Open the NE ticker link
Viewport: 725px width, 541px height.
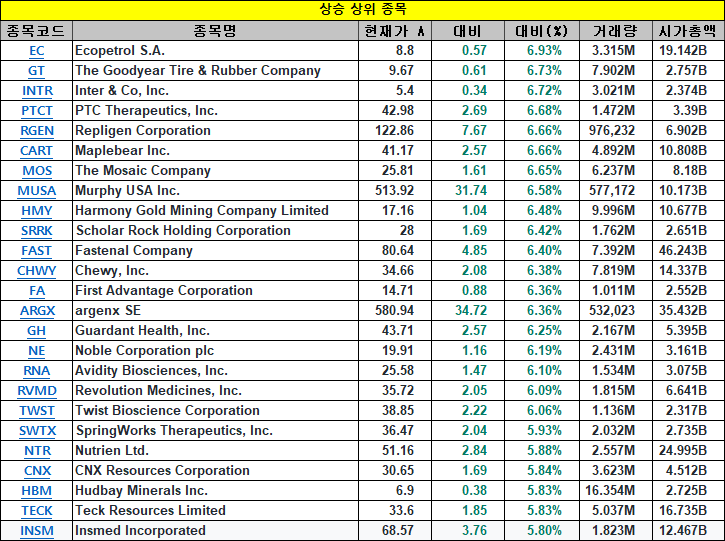pyautogui.click(x=37, y=351)
